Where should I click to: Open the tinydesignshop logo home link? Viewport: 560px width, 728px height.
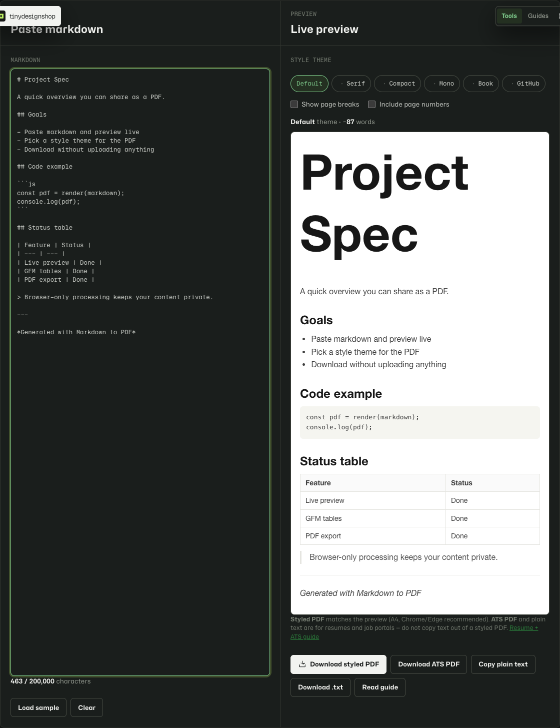[30, 16]
